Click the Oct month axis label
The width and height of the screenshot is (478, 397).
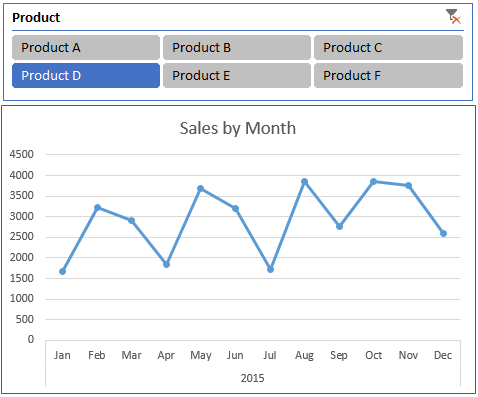click(374, 355)
